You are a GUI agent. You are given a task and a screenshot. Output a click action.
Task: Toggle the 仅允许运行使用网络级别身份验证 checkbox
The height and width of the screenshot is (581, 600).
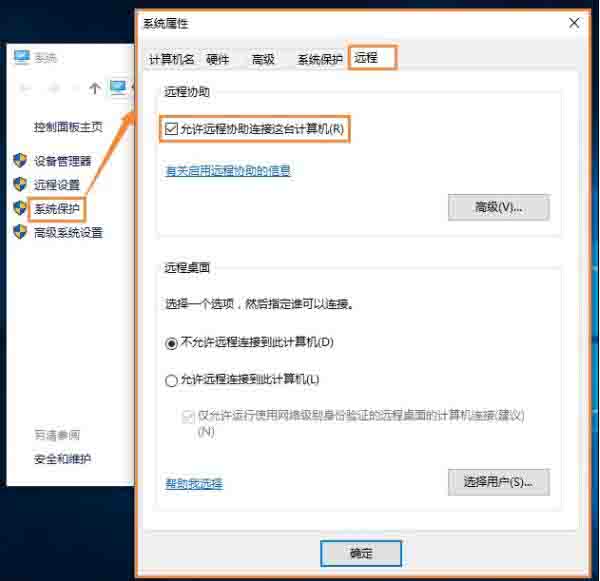(x=188, y=416)
